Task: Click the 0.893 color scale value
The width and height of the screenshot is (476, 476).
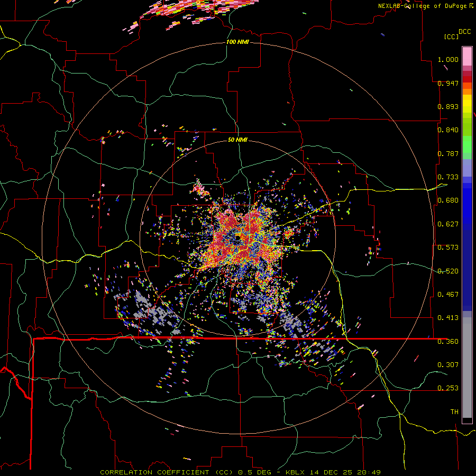Action: 448,106
